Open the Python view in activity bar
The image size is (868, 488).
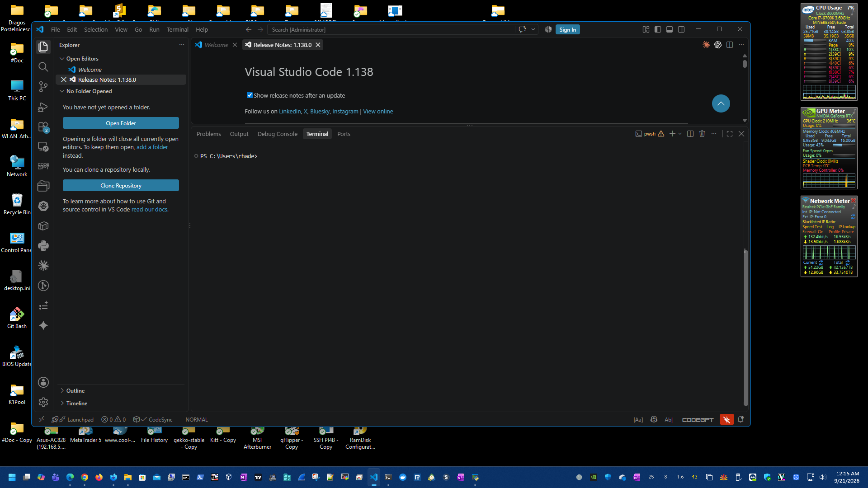pyautogui.click(x=43, y=246)
